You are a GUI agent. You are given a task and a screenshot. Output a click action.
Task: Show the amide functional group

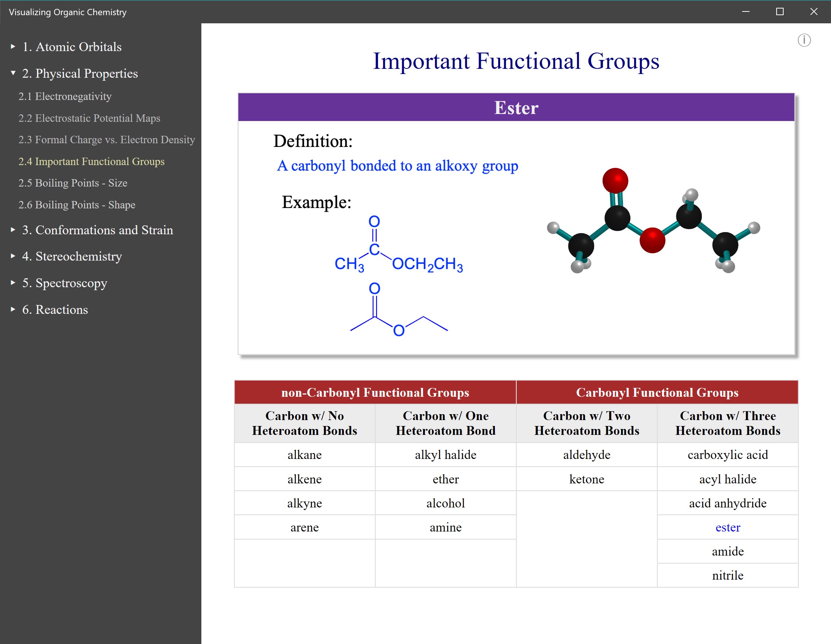(x=727, y=551)
